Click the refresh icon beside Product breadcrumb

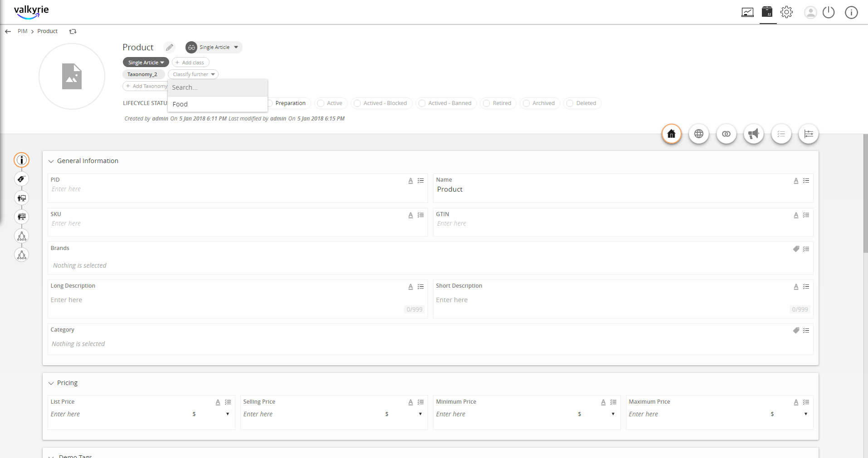[x=73, y=31]
